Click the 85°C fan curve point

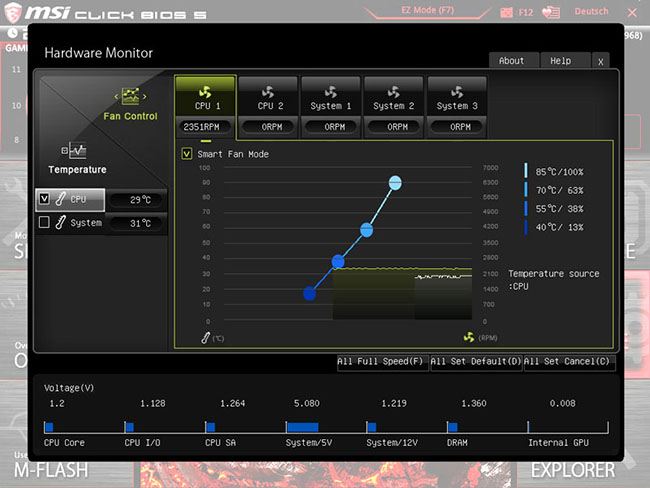(x=395, y=183)
